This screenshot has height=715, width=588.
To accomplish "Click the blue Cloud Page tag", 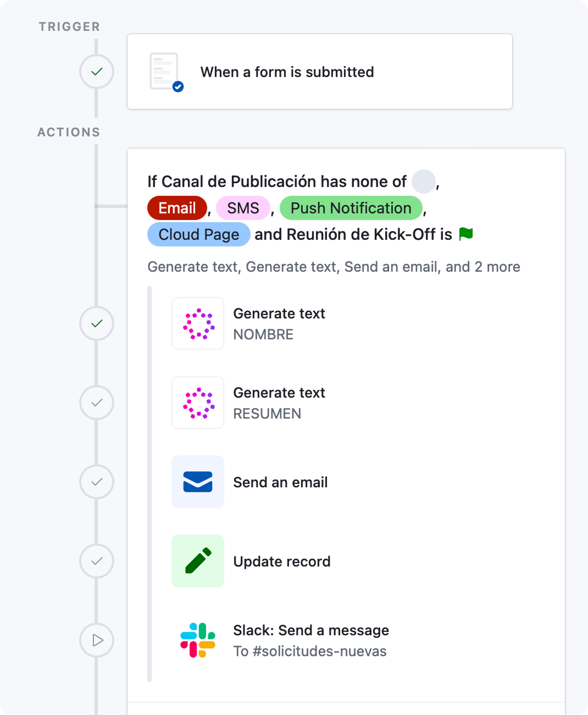I will [199, 234].
